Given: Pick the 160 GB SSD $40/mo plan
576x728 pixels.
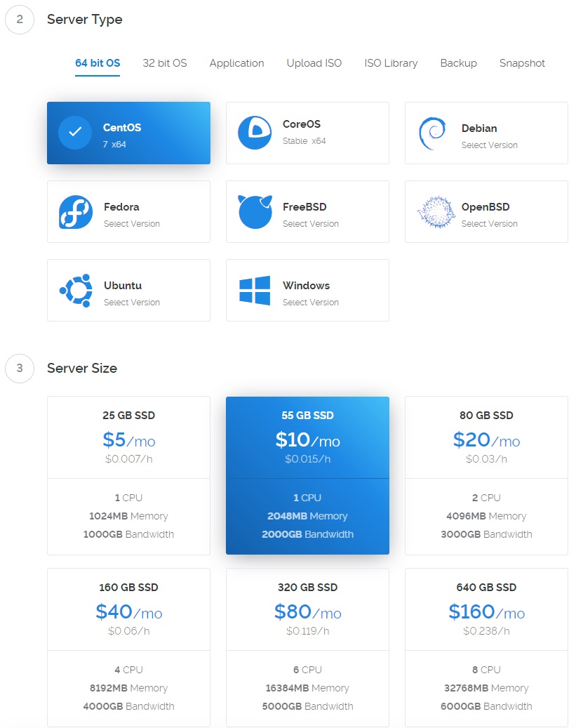Looking at the screenshot, I should (128, 648).
